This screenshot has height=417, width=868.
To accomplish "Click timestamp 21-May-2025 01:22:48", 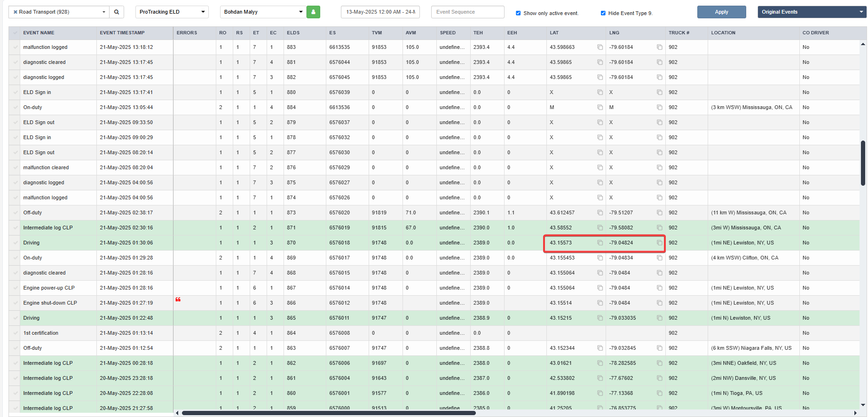I will (x=126, y=318).
